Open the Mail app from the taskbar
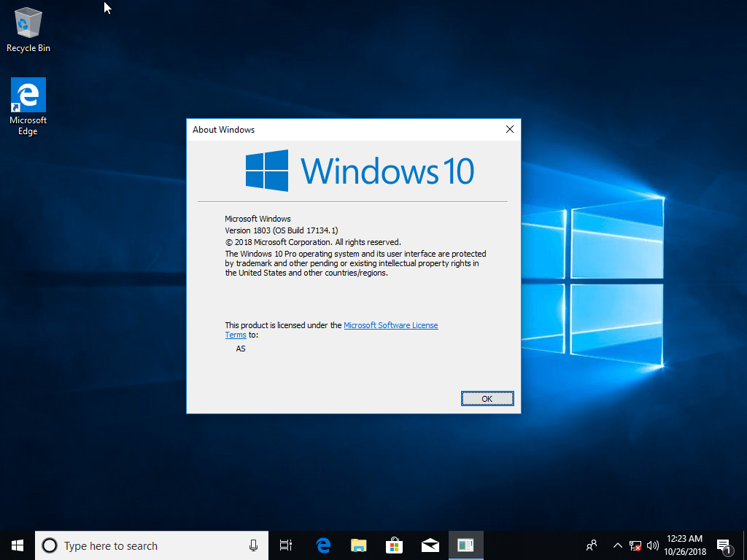 [430, 545]
